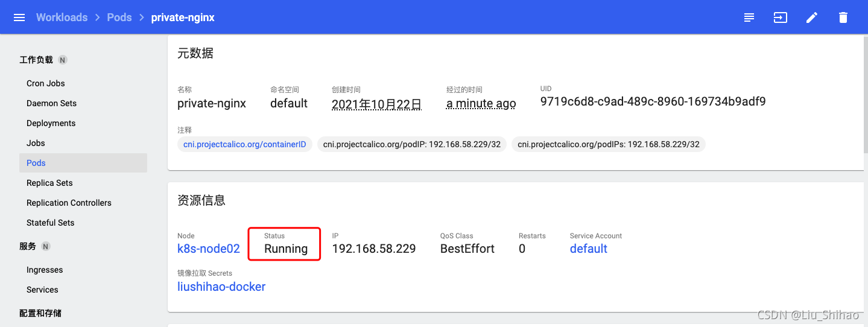Image resolution: width=868 pixels, height=327 pixels.
Task: Open the hamburger navigation menu
Action: (x=19, y=17)
